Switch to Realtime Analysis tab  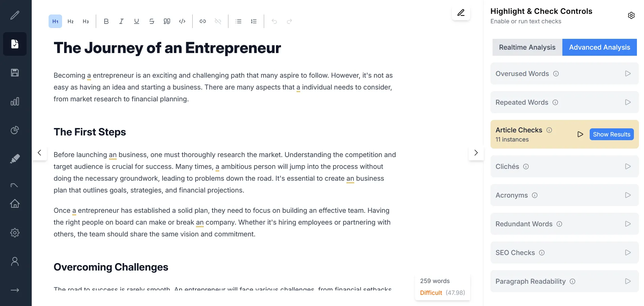(527, 47)
